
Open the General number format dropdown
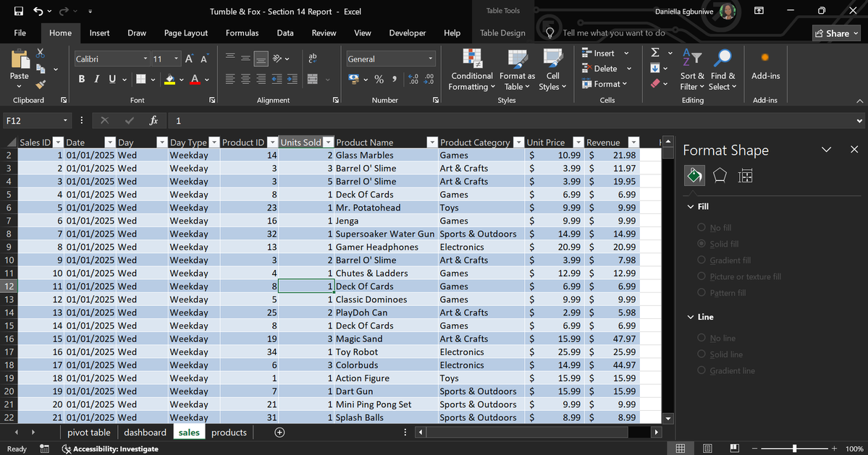point(430,59)
